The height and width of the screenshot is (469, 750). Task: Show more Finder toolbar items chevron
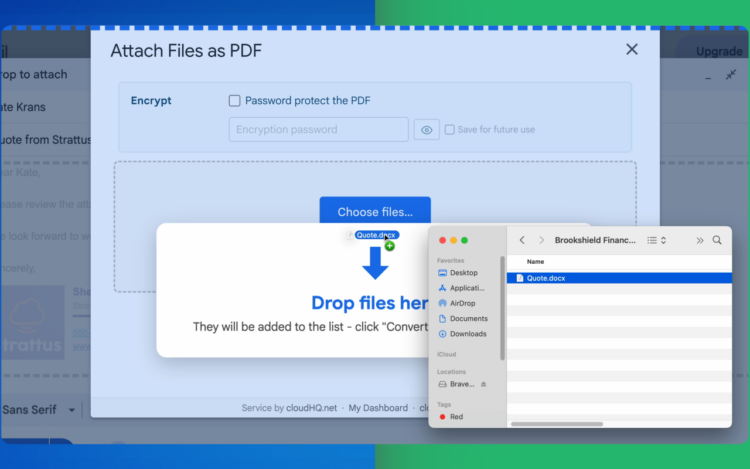coord(700,240)
